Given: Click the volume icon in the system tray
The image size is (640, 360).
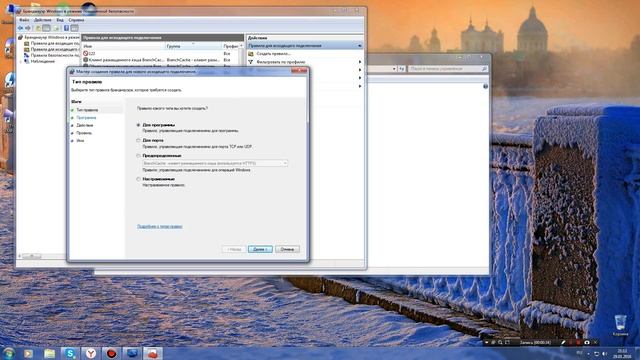Looking at the screenshot, I should click(x=604, y=353).
